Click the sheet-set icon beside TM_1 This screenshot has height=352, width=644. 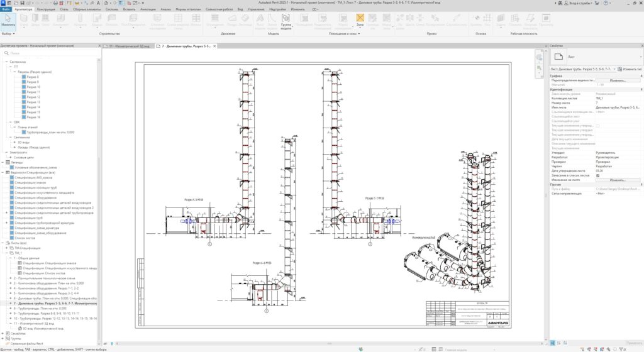(12, 253)
